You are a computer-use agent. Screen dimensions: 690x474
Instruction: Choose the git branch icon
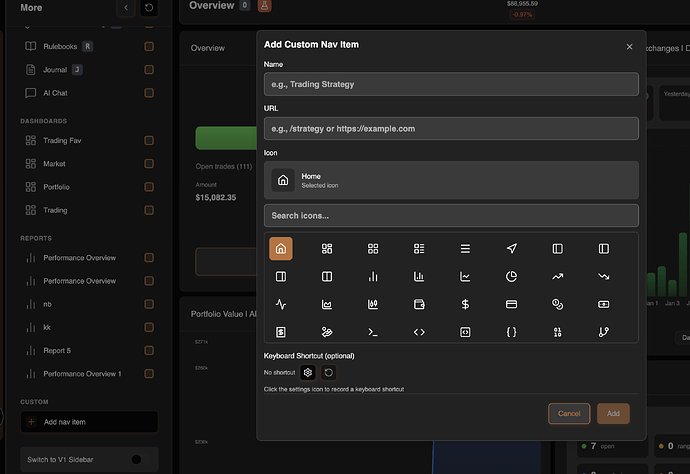(x=604, y=332)
